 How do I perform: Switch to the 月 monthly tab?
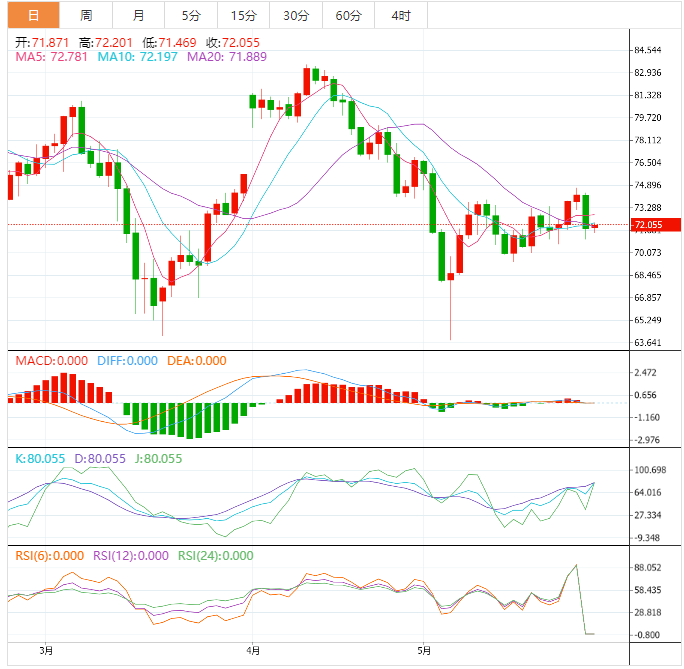coord(138,15)
